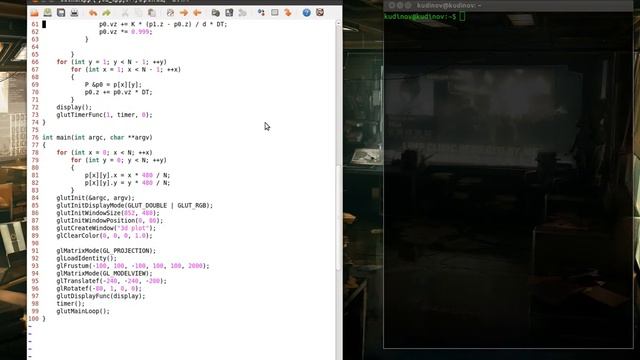Image resolution: width=640 pixels, height=360 pixels.
Task: Click the Find Help icon
Action: point(320,13)
